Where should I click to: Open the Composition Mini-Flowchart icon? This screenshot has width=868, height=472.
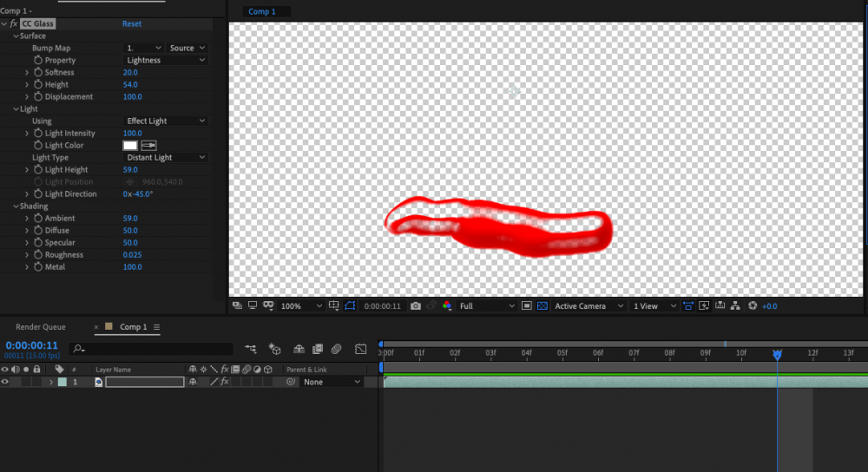pyautogui.click(x=251, y=349)
